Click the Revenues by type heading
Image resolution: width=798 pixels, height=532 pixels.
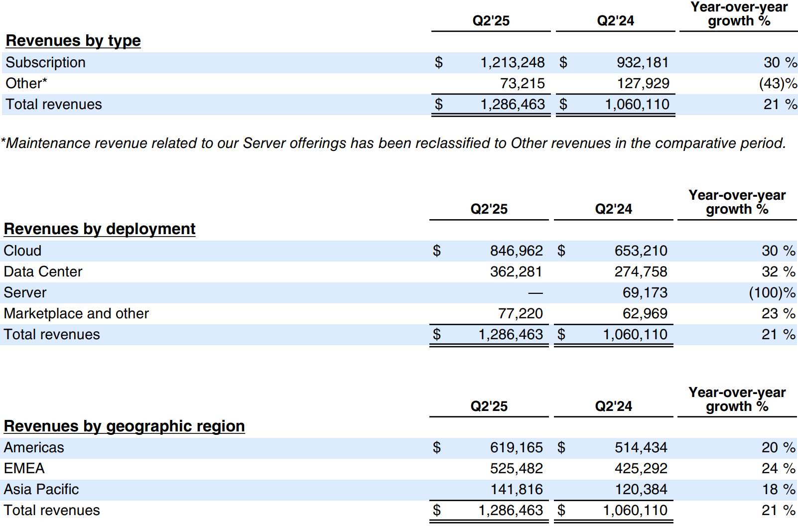coord(73,40)
